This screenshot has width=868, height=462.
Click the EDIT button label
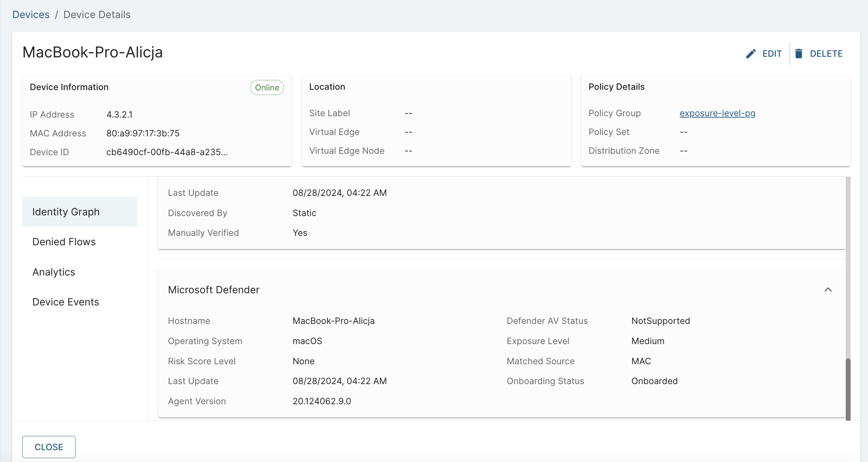pos(772,54)
